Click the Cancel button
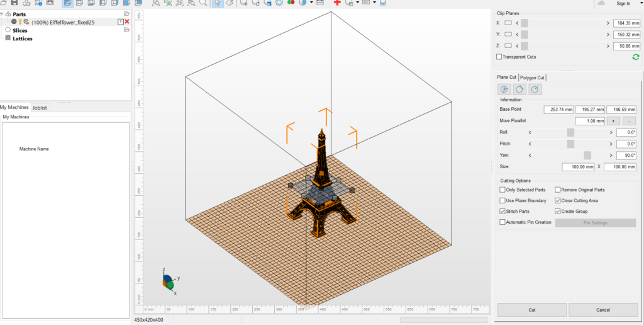Viewport: 644px width, 325px height. point(603,310)
